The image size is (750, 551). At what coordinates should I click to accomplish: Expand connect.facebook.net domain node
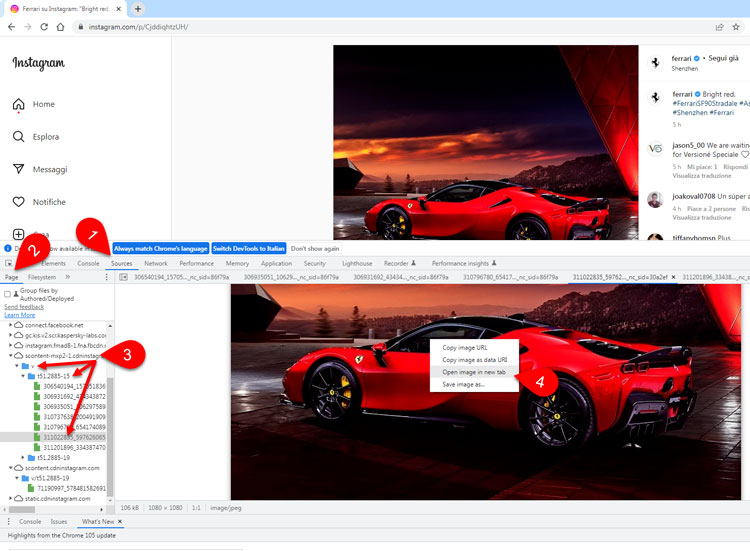coord(11,325)
